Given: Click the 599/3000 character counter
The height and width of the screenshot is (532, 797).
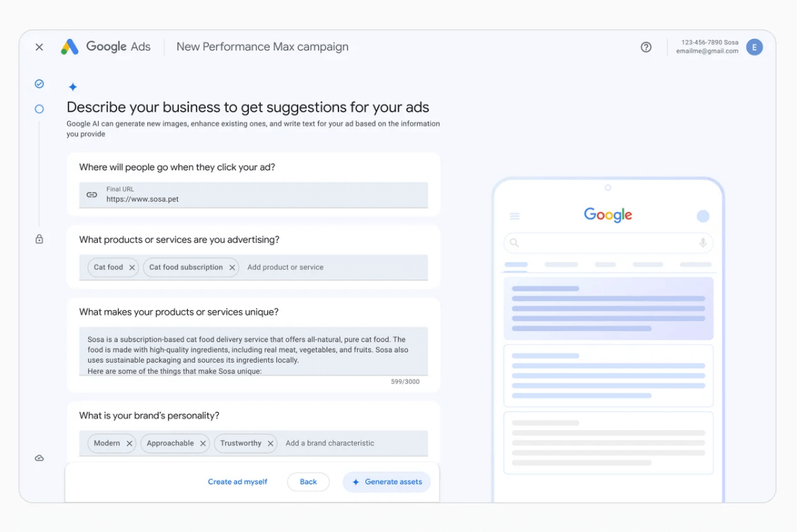Looking at the screenshot, I should tap(405, 382).
